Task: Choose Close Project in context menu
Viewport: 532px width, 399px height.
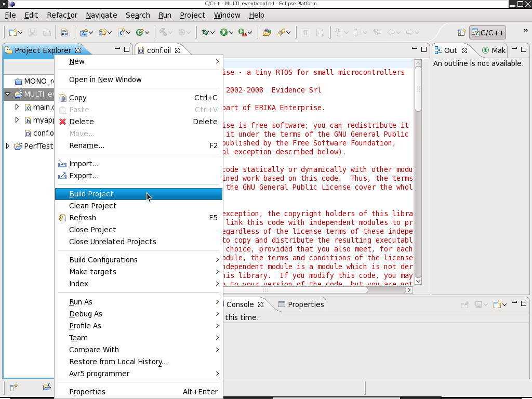Action: point(138,230)
